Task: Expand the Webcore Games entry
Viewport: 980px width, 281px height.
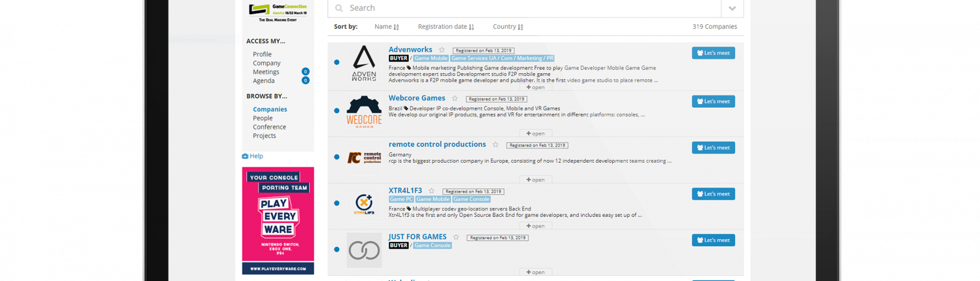Action: tap(535, 133)
